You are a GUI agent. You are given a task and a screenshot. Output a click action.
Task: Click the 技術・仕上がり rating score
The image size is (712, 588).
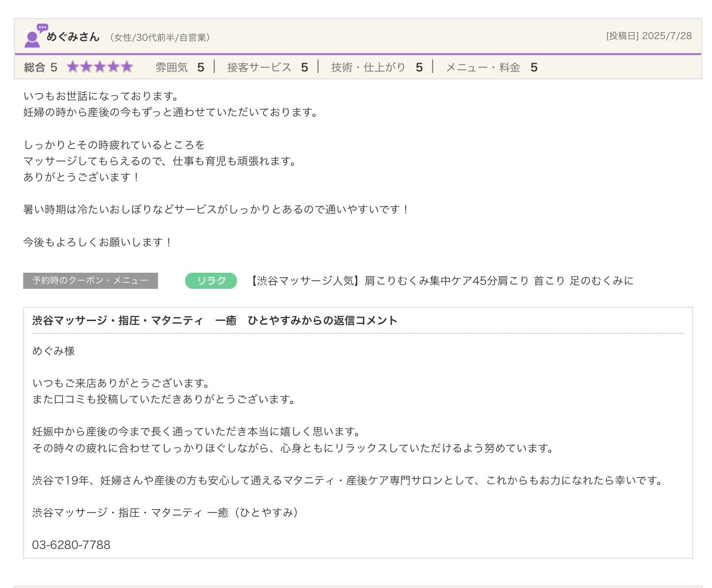pyautogui.click(x=419, y=67)
